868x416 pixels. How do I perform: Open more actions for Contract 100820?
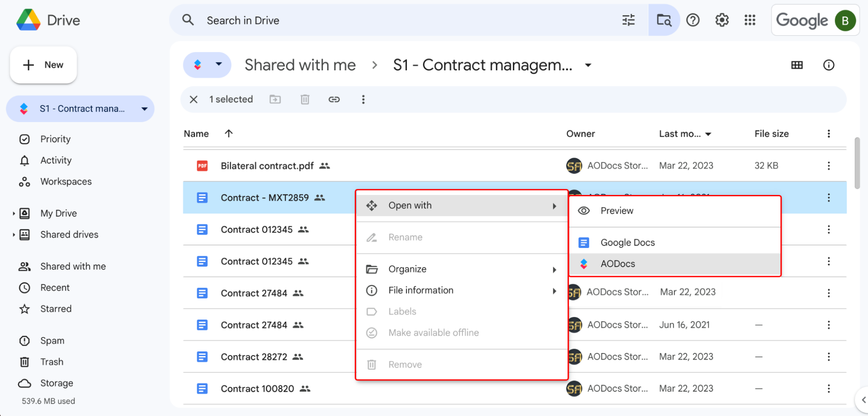828,388
